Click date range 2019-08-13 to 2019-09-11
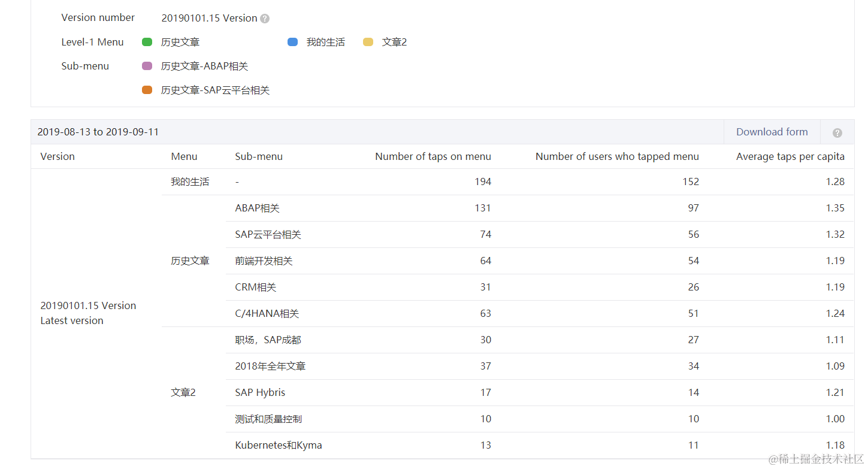Screen dimensions: 868x469 coord(98,132)
